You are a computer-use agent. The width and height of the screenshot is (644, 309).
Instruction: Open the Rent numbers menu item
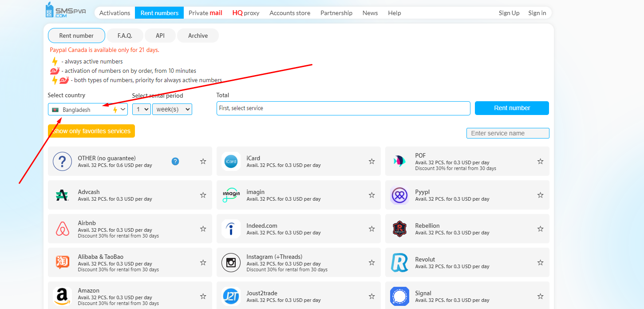coord(159,13)
